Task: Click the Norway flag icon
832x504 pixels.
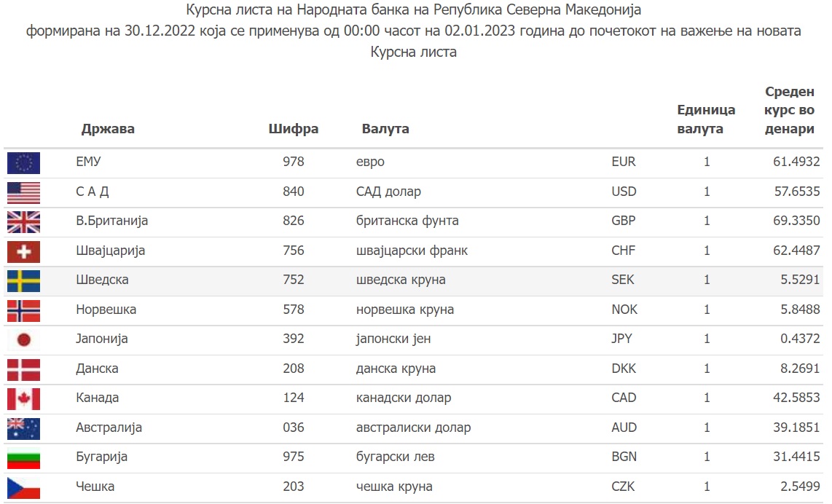Action: click(x=23, y=311)
